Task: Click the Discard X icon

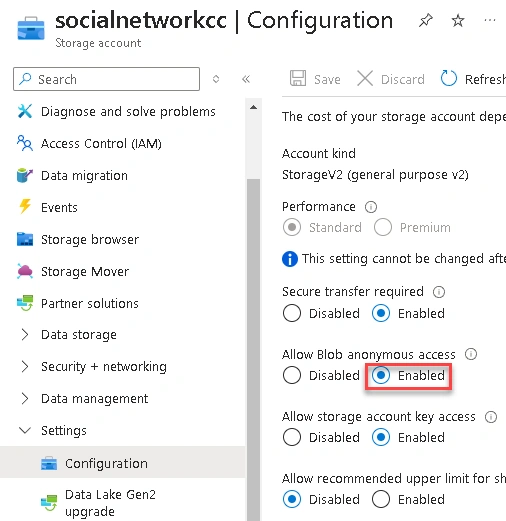Action: [365, 78]
